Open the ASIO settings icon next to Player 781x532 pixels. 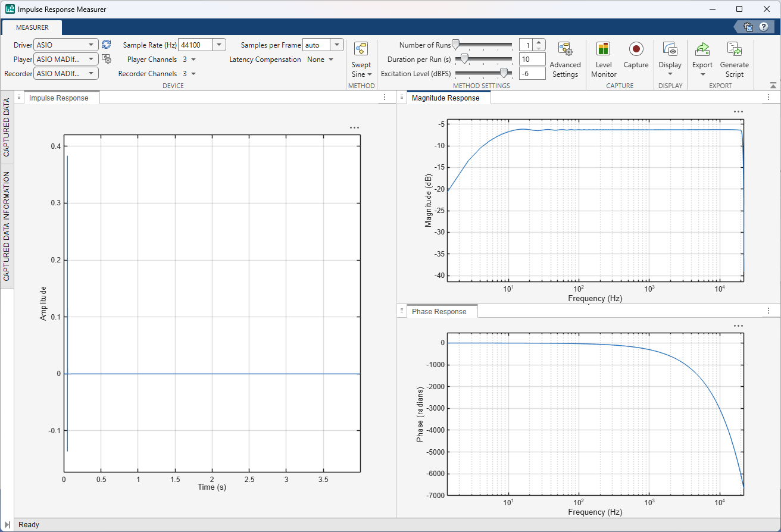pyautogui.click(x=106, y=58)
